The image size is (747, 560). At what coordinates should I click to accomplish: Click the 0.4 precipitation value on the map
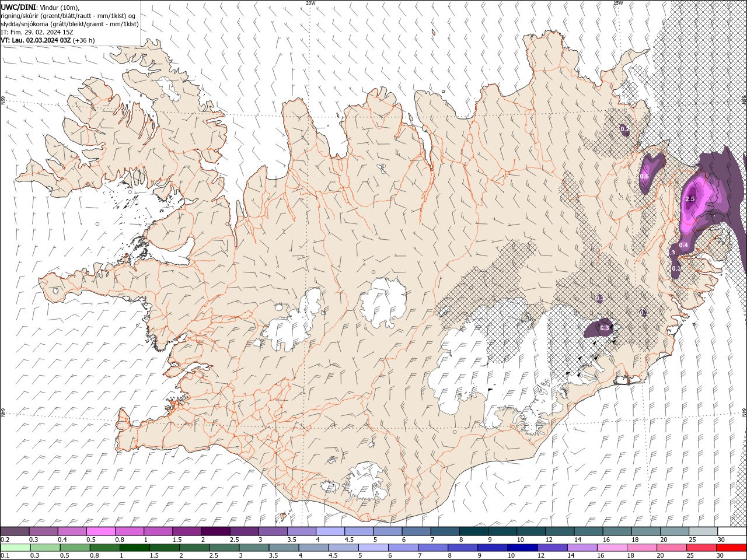pos(683,245)
